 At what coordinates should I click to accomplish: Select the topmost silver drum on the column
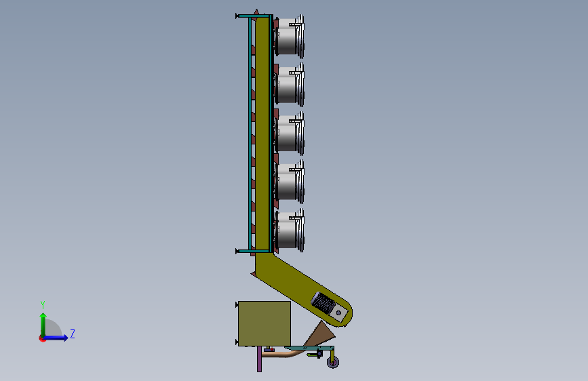tap(289, 37)
